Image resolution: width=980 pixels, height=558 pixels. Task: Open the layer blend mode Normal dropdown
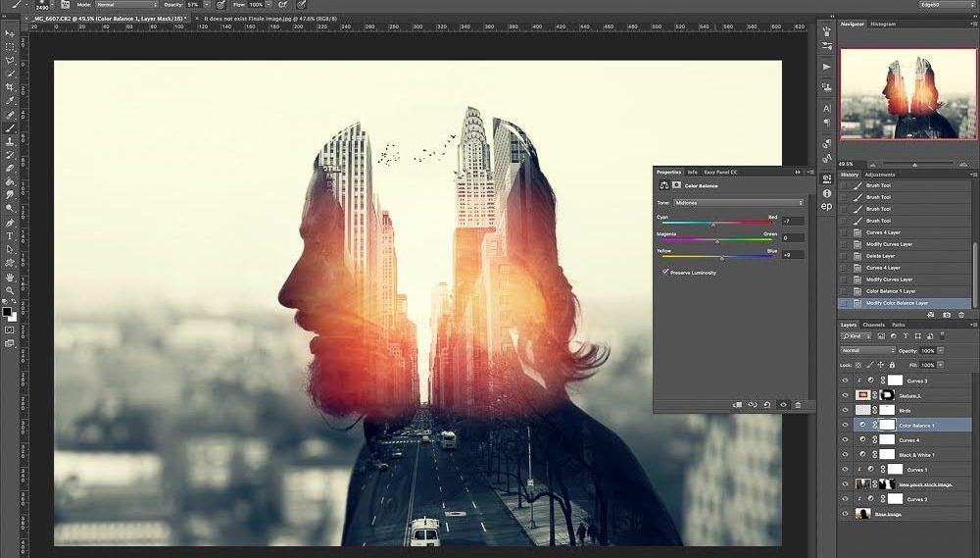(867, 350)
